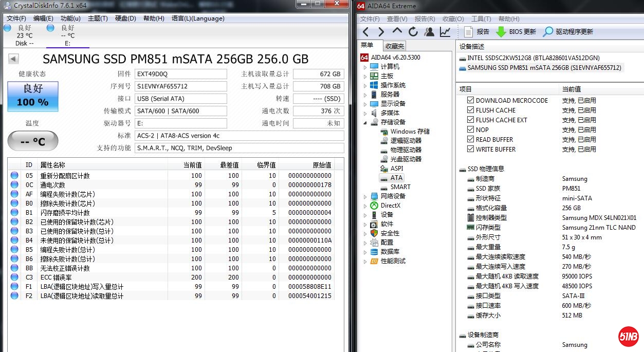Select 逻辑驱动器 tree item

406,141
